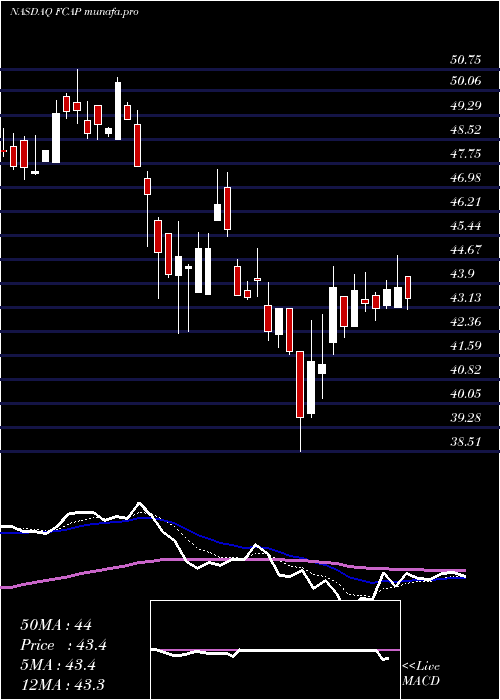
Task: Click the 'Price : 43.4' readout
Action: pyautogui.click(x=63, y=645)
